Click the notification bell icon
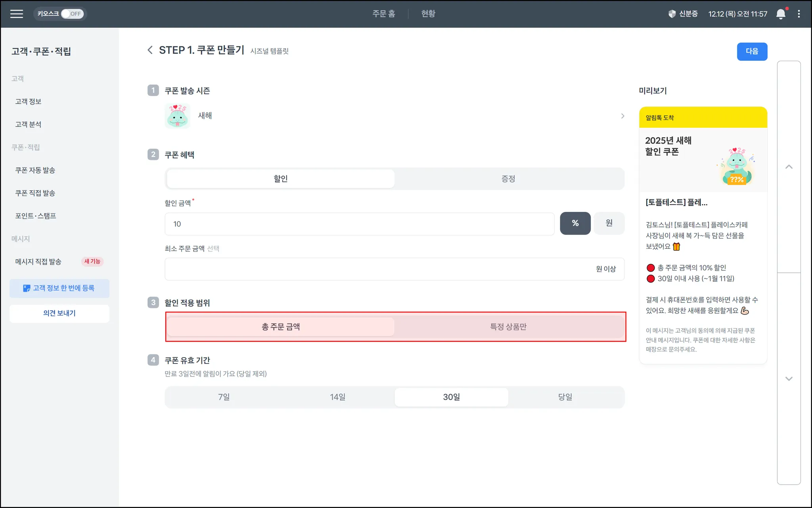Screen dimensions: 812x508 click(x=780, y=14)
